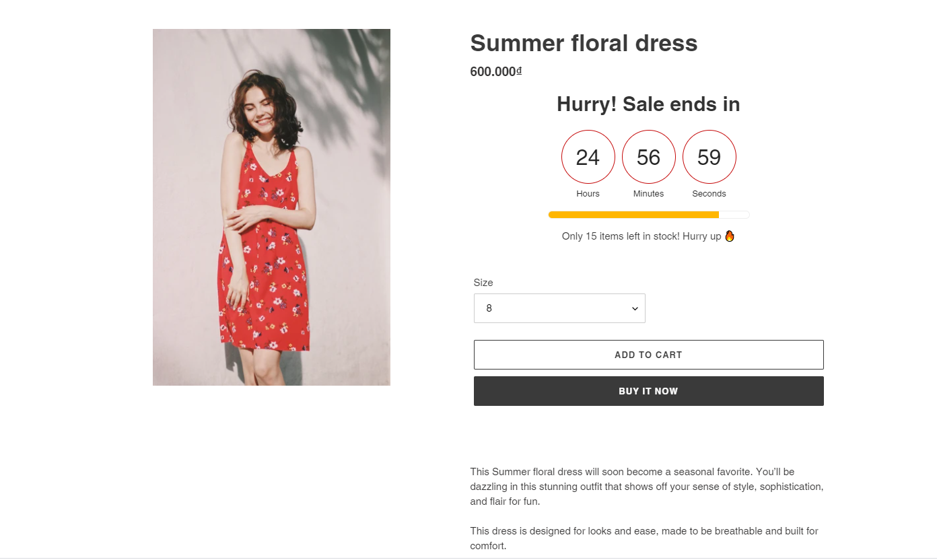Click the "Size" label above the selector
Image resolution: width=937 pixels, height=560 pixels.
[483, 283]
